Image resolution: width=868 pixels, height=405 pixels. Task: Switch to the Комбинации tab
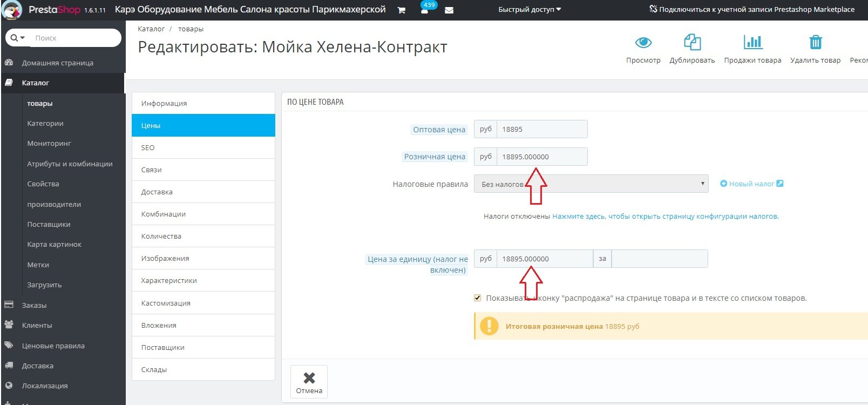pyautogui.click(x=204, y=214)
